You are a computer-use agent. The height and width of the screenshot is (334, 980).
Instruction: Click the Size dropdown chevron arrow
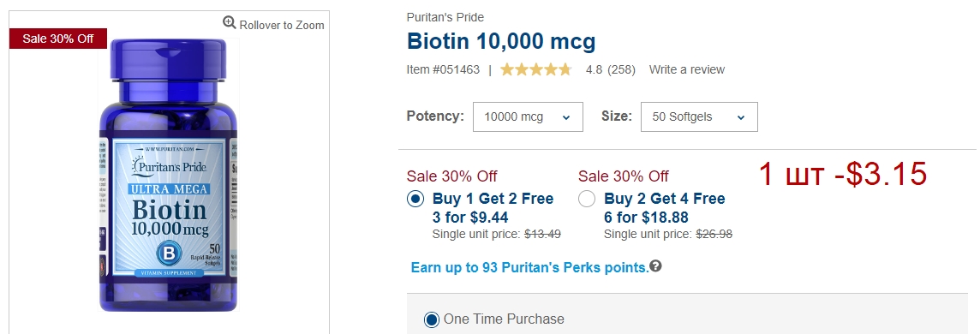click(741, 117)
